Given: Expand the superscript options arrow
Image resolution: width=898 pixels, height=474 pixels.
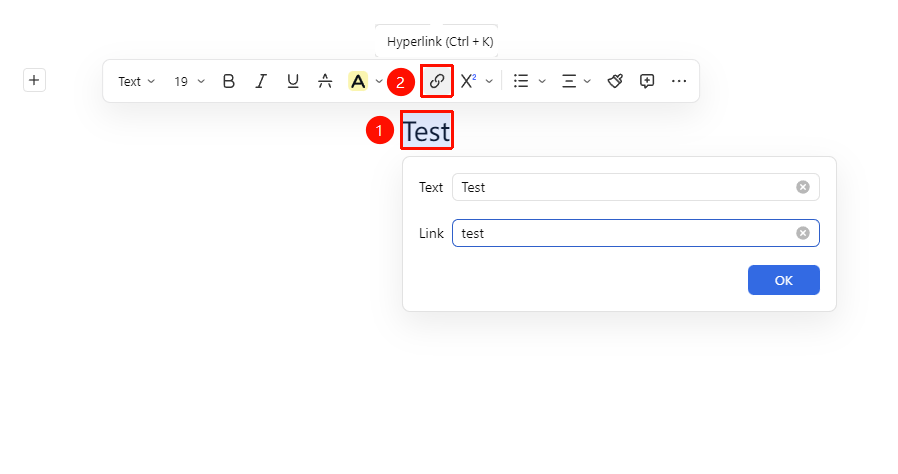Looking at the screenshot, I should coord(489,81).
